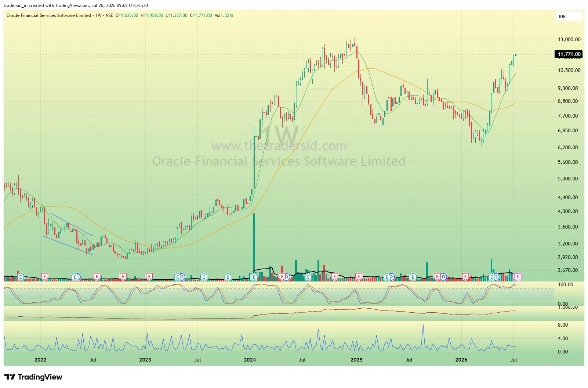Click the high value 11,958.00

point(153,15)
